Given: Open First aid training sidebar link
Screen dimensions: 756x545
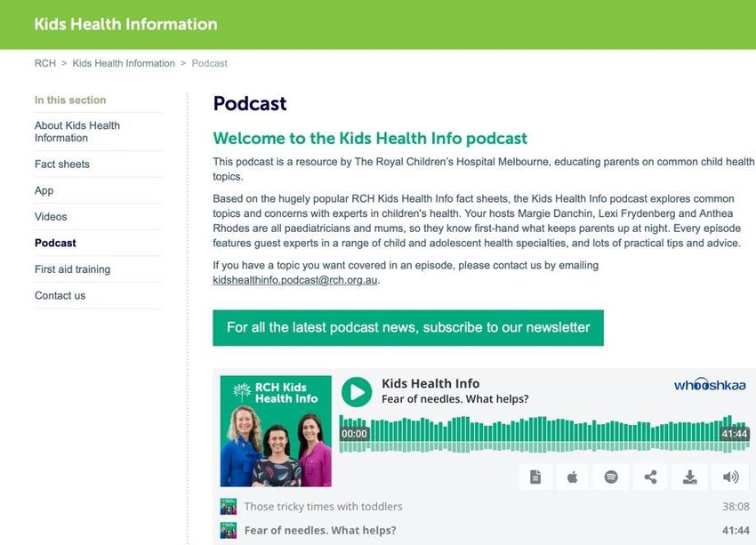Looking at the screenshot, I should point(72,269).
